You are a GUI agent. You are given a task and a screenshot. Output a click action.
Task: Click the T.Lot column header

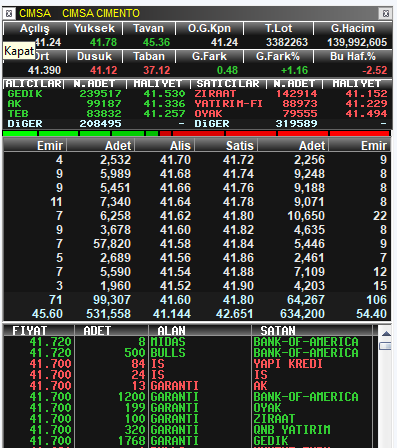click(279, 28)
